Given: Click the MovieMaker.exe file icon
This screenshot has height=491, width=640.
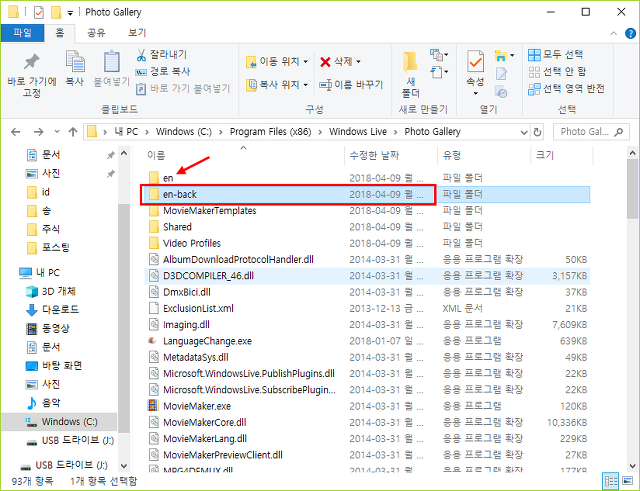Looking at the screenshot, I should pyautogui.click(x=153, y=406).
